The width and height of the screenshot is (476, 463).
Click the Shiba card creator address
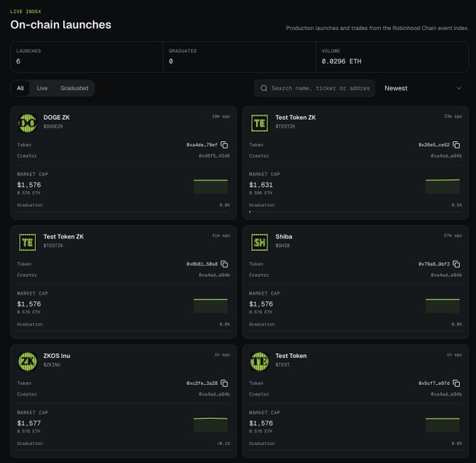[447, 275]
